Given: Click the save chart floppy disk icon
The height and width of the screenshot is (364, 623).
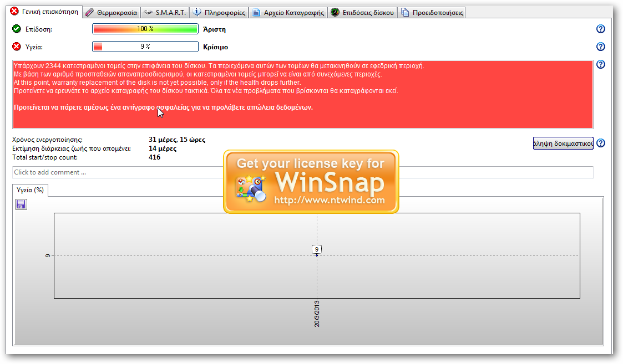Looking at the screenshot, I should click(x=21, y=204).
